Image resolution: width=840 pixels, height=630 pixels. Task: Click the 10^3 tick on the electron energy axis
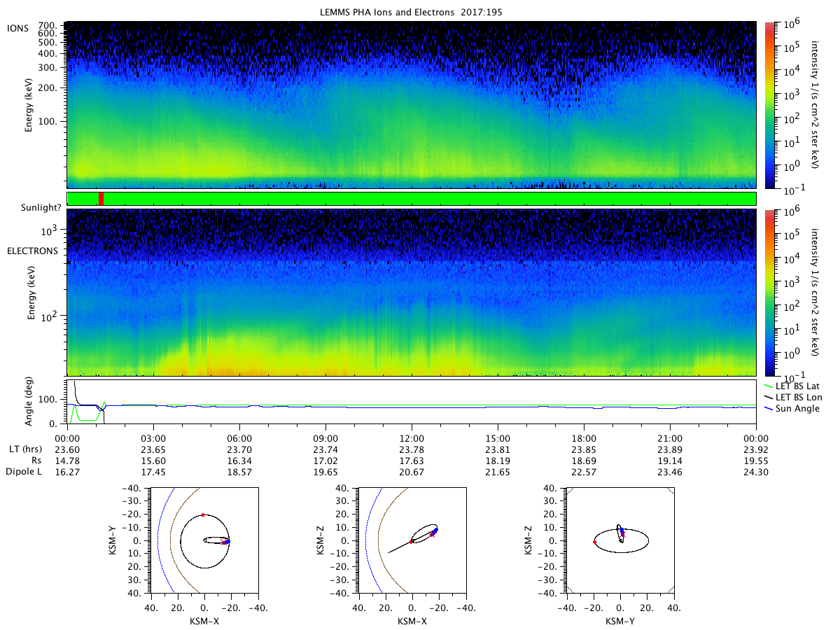pyautogui.click(x=48, y=230)
